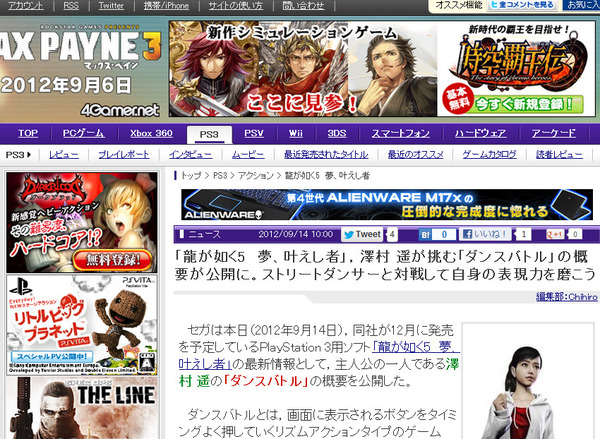Click the リトルビッグプラネット PS Vita ad

pos(82,325)
